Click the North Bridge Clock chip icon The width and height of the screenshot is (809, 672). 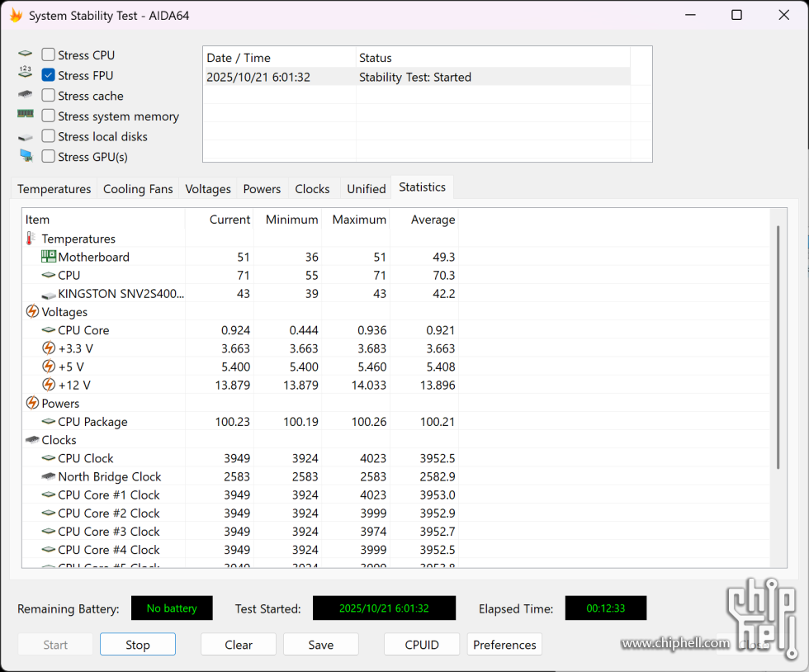pos(49,476)
